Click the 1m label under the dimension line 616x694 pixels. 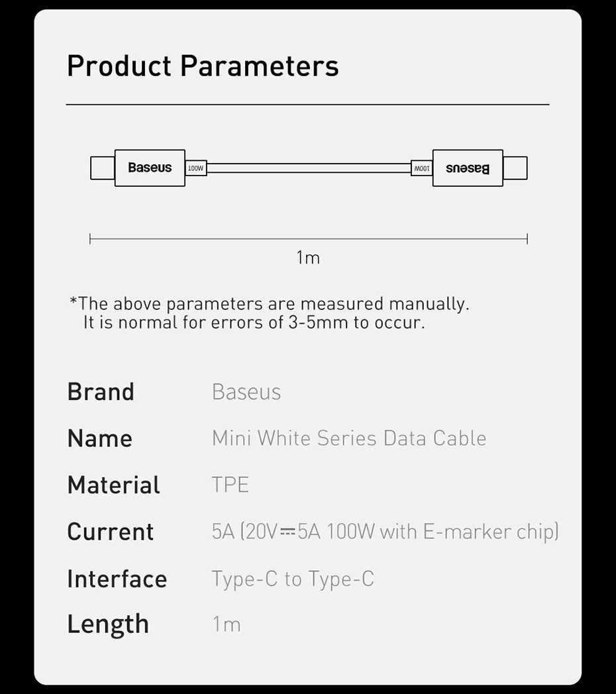pos(308,258)
